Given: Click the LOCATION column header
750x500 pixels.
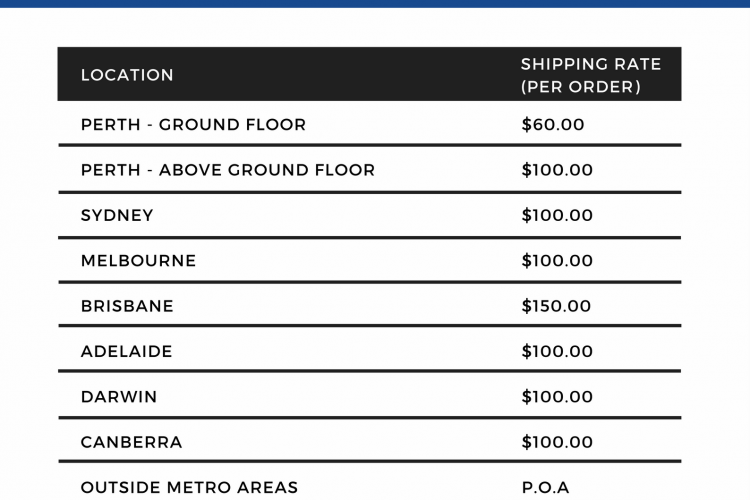Looking at the screenshot, I should point(127,75).
